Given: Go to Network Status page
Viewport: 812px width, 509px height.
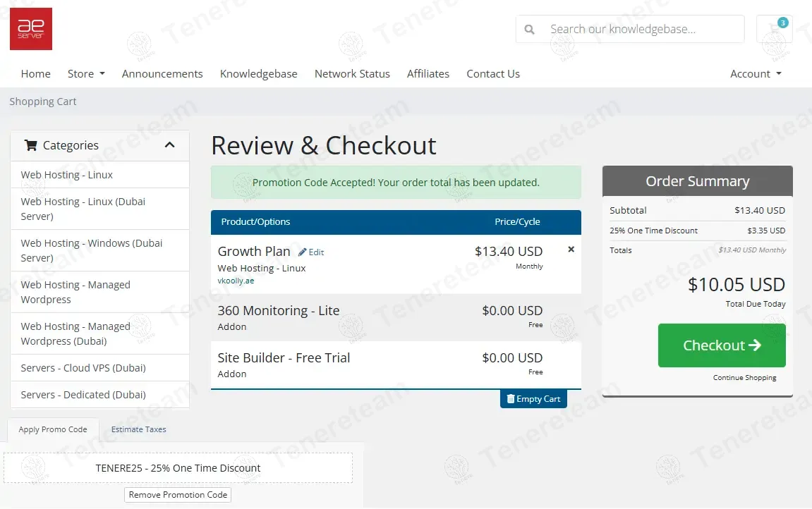Looking at the screenshot, I should point(352,74).
